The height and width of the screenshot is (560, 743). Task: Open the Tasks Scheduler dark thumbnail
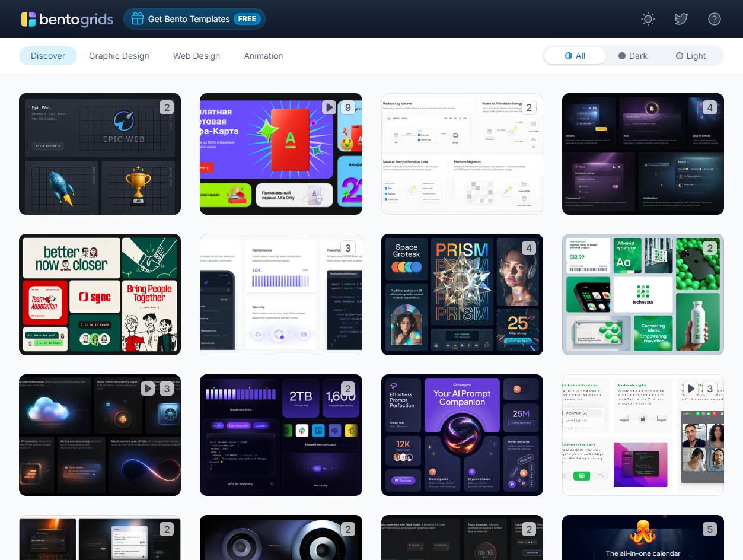(x=462, y=537)
